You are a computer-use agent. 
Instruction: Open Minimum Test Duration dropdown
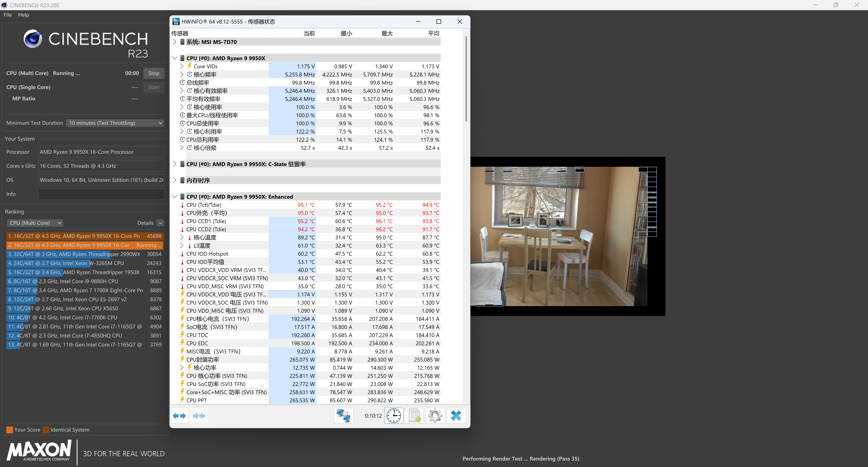pos(115,123)
